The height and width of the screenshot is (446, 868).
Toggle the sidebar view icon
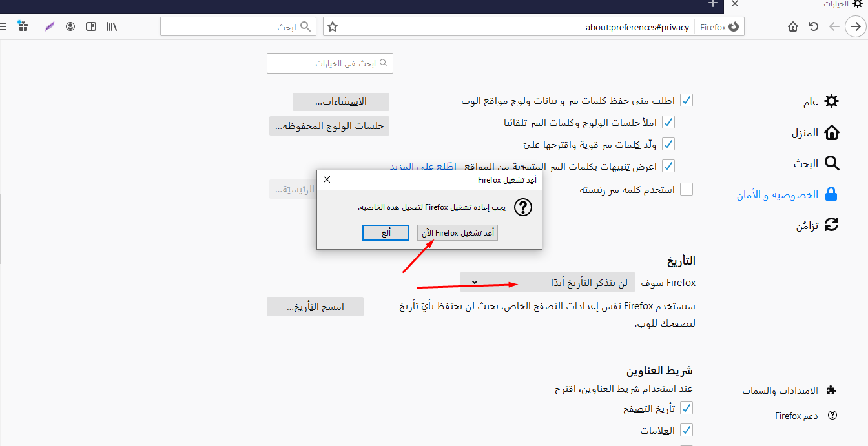coord(91,26)
